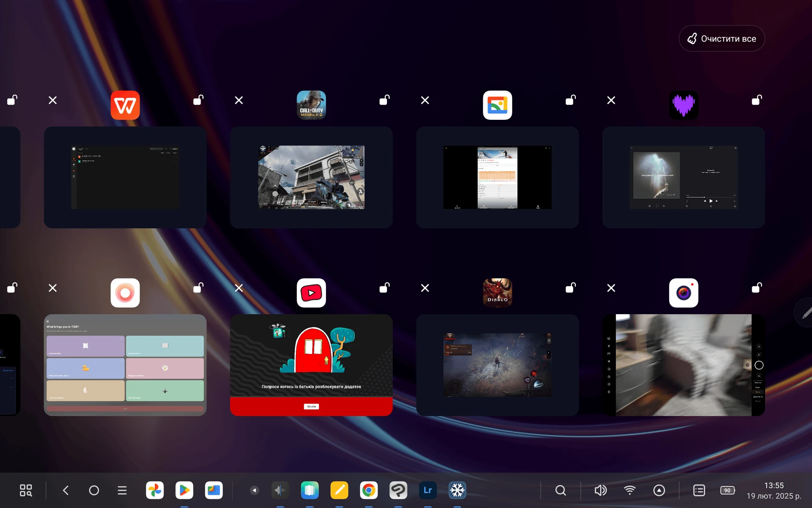Open the Diablo preview thumbnail

click(497, 365)
